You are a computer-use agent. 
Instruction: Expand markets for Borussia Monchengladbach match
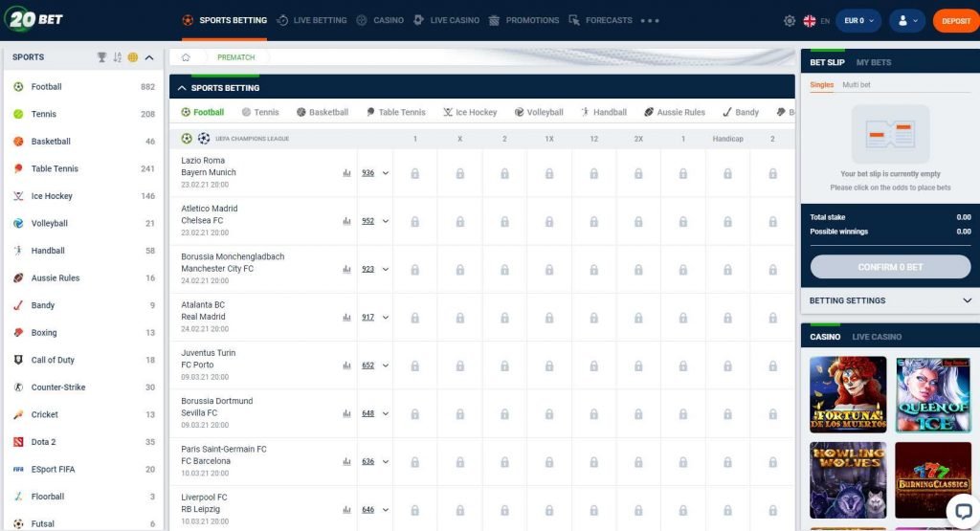pos(386,269)
